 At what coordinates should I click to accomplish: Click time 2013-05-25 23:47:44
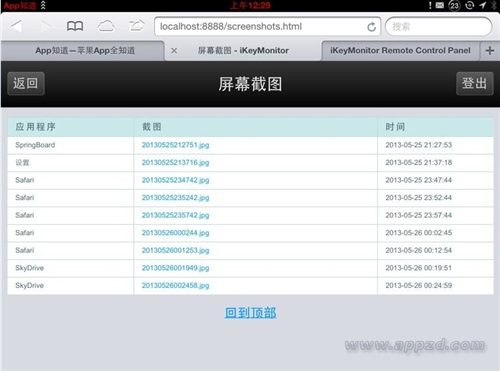419,180
